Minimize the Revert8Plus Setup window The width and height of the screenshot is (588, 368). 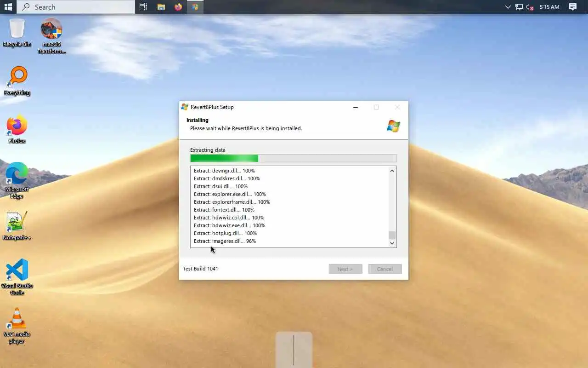pyautogui.click(x=355, y=107)
